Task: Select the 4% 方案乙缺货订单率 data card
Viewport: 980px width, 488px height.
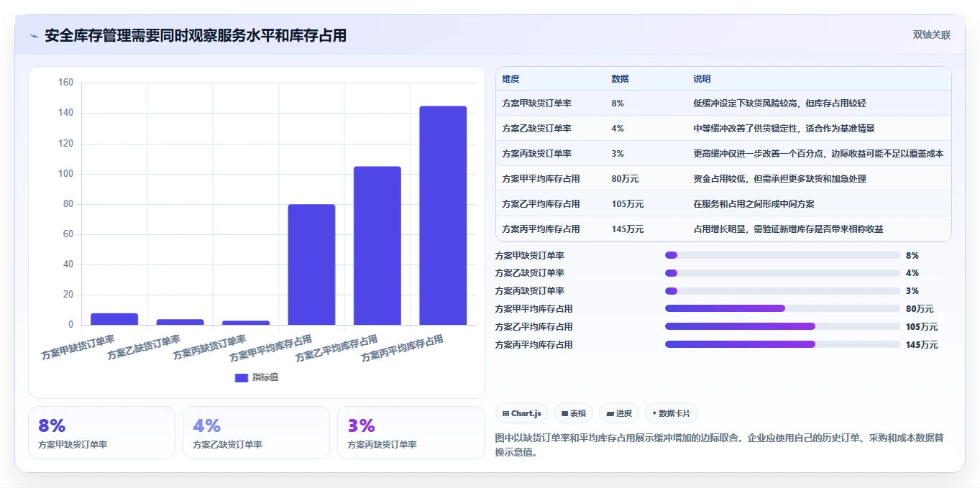Action: coord(256,433)
